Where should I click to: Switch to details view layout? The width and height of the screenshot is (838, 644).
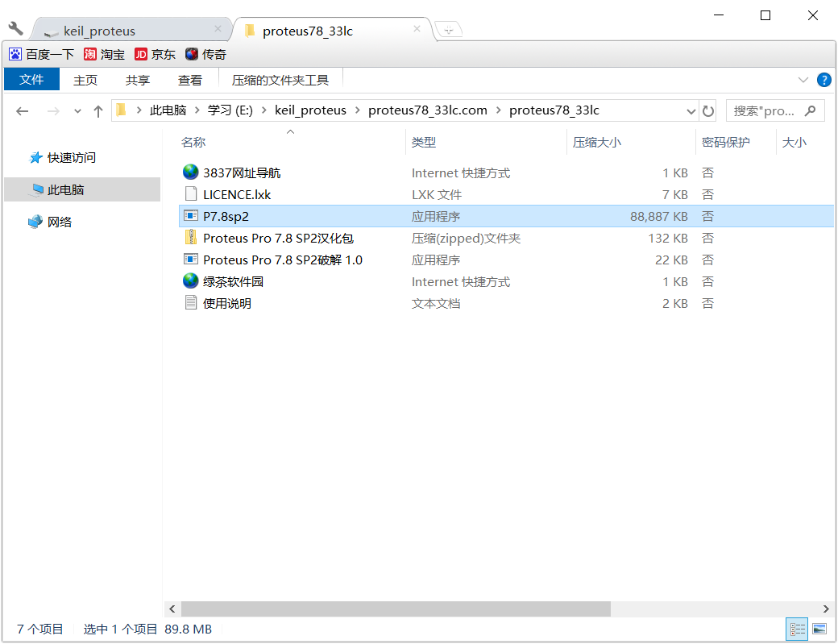tap(797, 629)
